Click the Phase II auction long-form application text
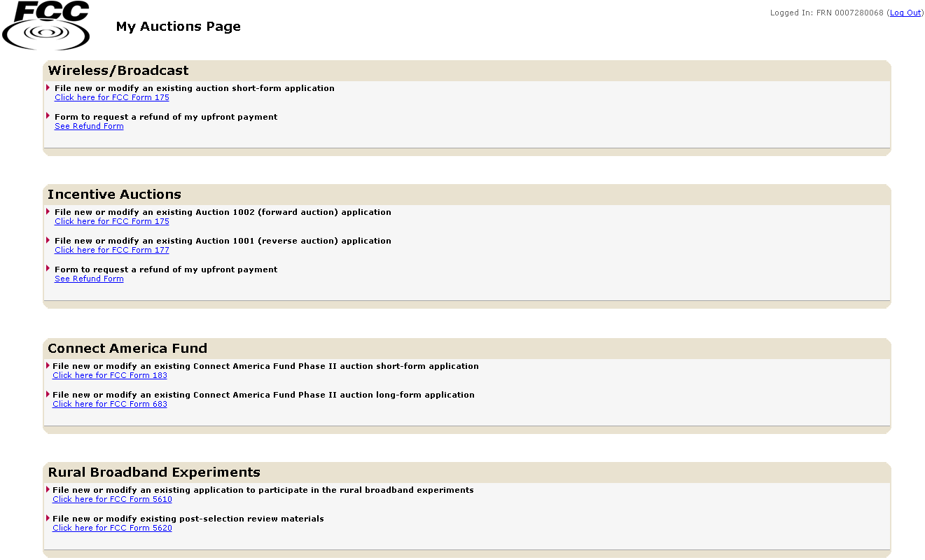Screen dimensions: 925x560 tap(263, 395)
